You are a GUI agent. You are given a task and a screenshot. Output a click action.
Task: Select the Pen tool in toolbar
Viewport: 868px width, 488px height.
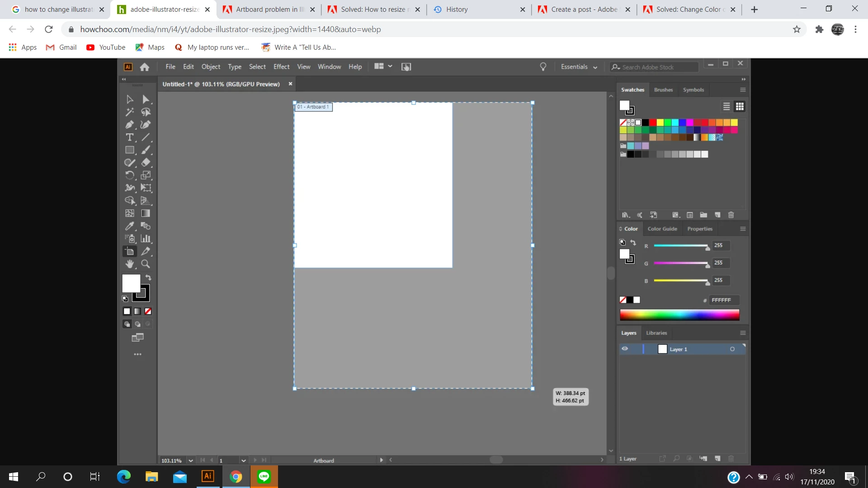(x=129, y=125)
